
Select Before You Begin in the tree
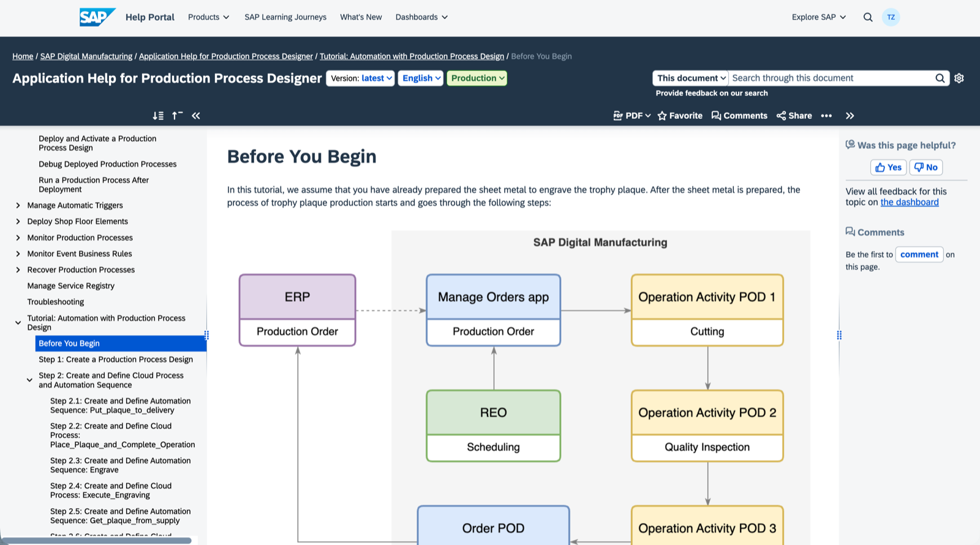tap(121, 344)
